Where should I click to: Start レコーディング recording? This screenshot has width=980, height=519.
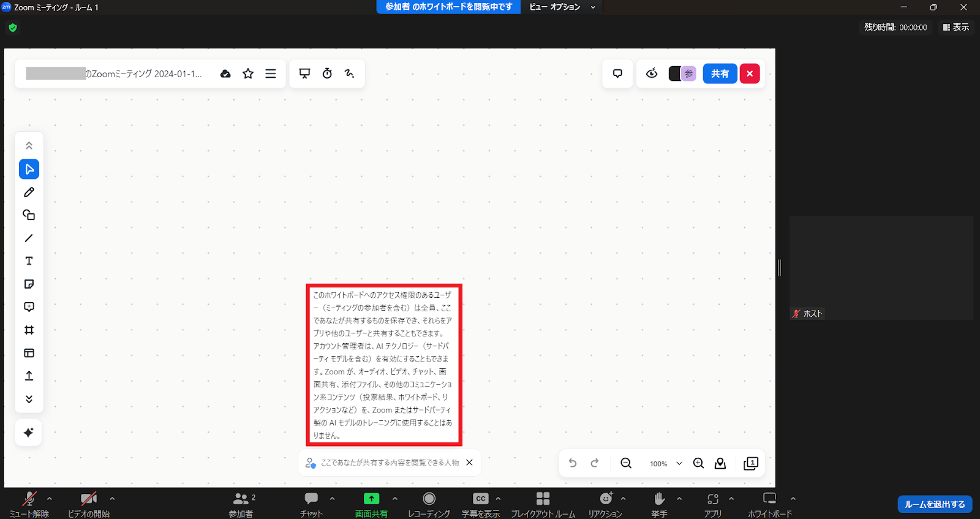click(x=429, y=504)
